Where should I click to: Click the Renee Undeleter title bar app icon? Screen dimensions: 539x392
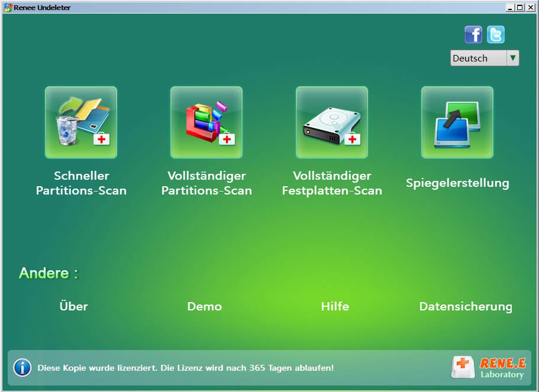click(x=8, y=7)
